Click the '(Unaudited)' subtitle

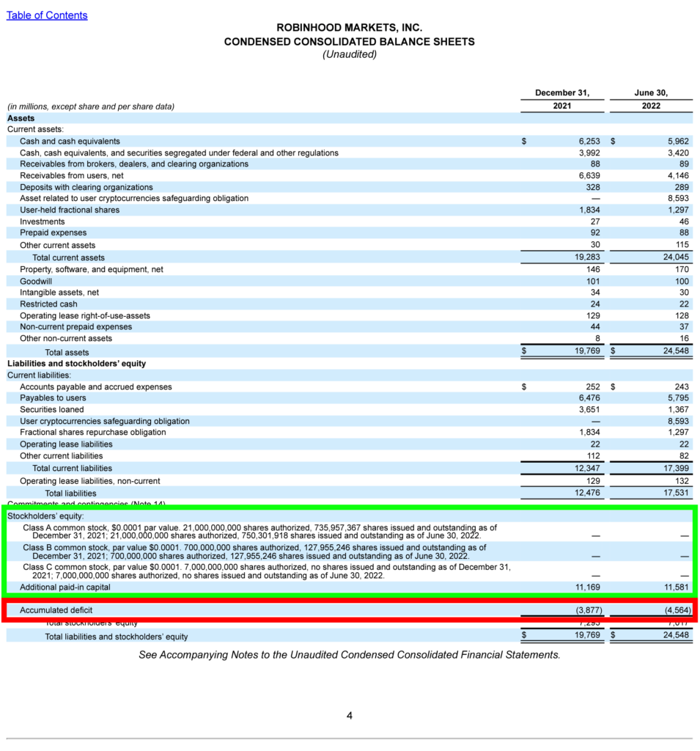(350, 54)
